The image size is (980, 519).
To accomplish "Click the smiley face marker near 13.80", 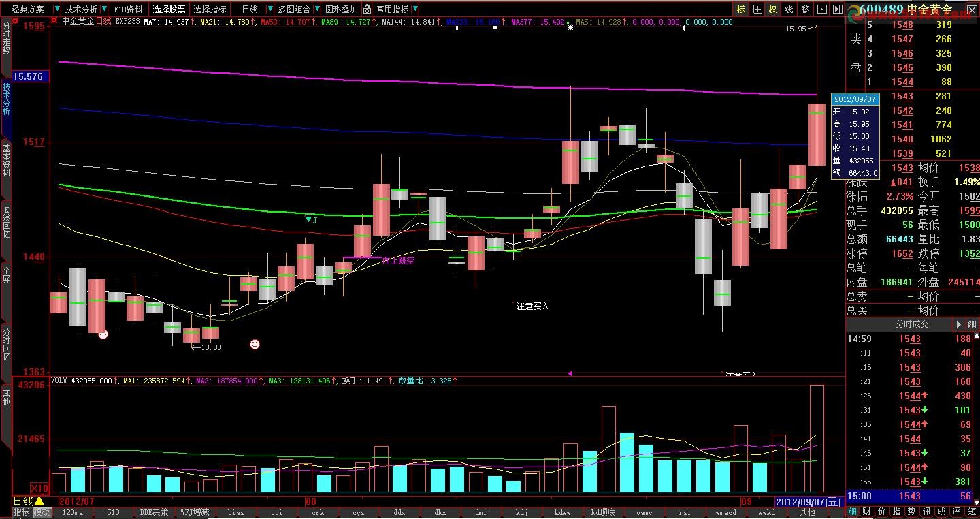I will [255, 344].
